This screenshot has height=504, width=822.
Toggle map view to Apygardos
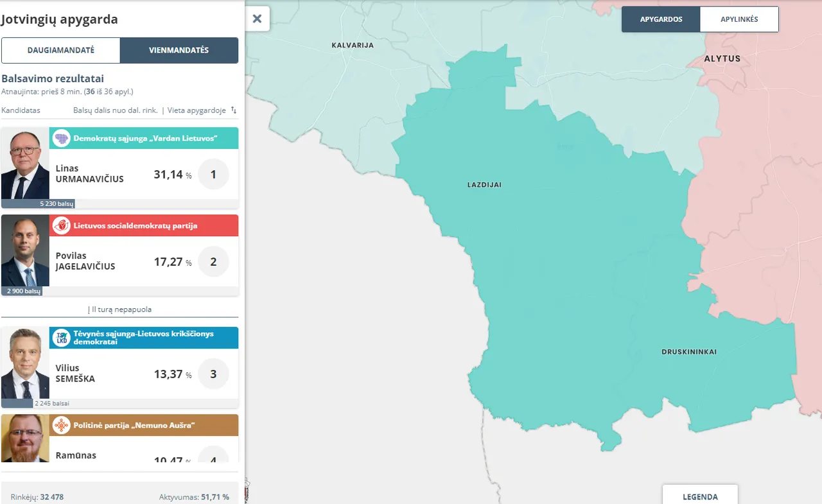[661, 19]
